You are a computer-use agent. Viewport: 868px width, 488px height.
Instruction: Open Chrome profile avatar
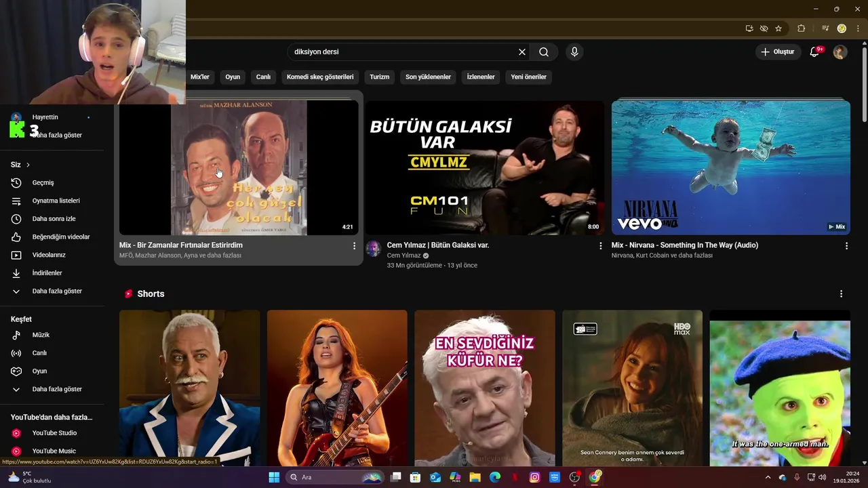coord(842,28)
